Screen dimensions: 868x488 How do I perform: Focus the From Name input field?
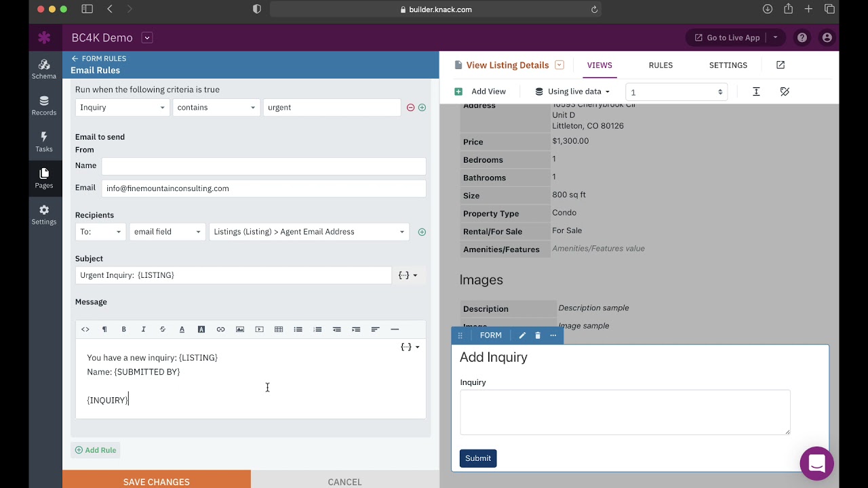264,165
